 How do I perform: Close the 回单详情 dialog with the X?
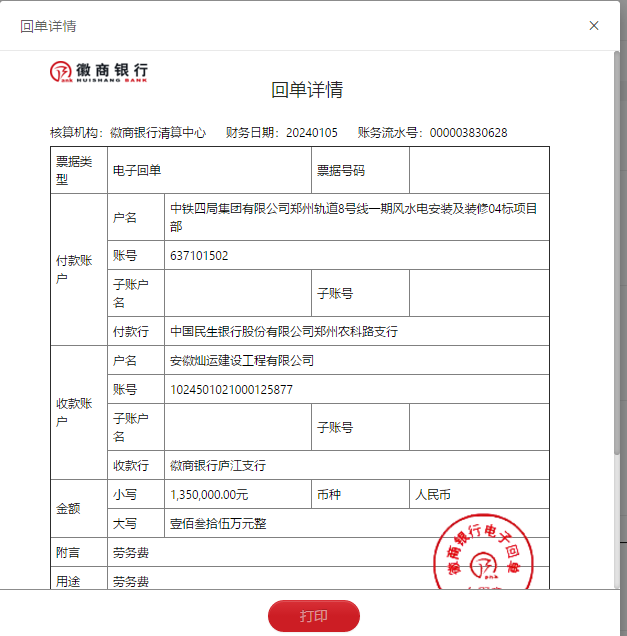click(x=594, y=26)
